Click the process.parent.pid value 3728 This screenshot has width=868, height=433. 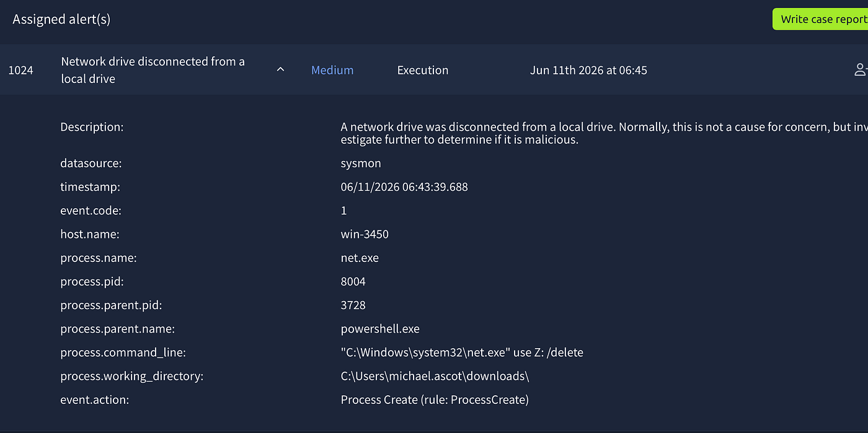353,305
